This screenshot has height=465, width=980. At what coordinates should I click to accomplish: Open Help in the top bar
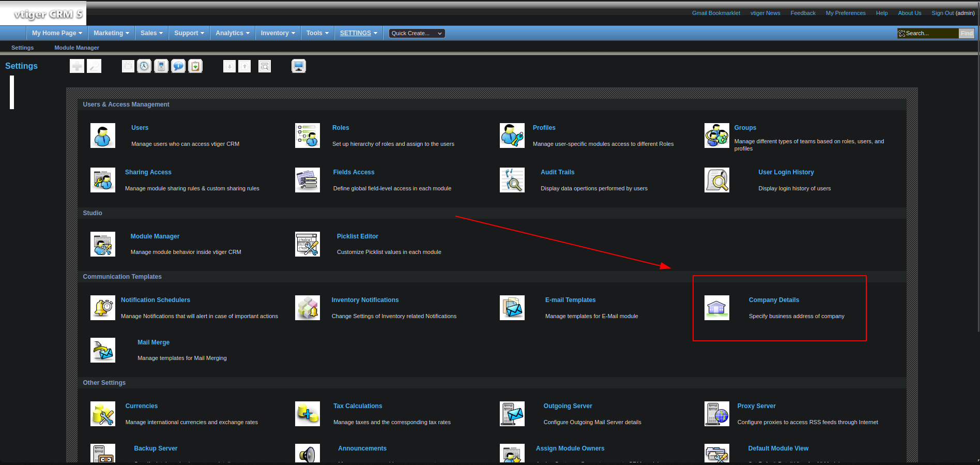(x=882, y=13)
